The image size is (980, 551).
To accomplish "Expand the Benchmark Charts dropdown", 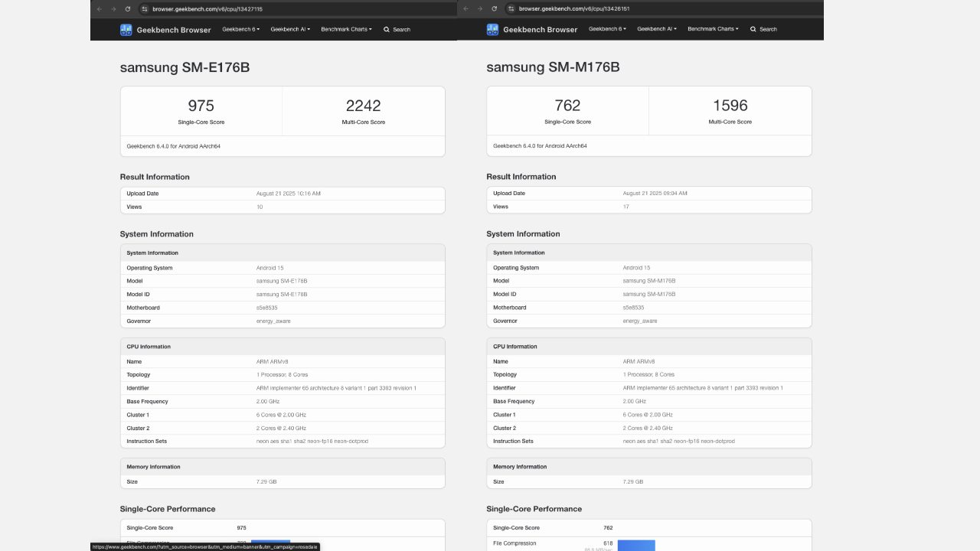I will 346,29.
